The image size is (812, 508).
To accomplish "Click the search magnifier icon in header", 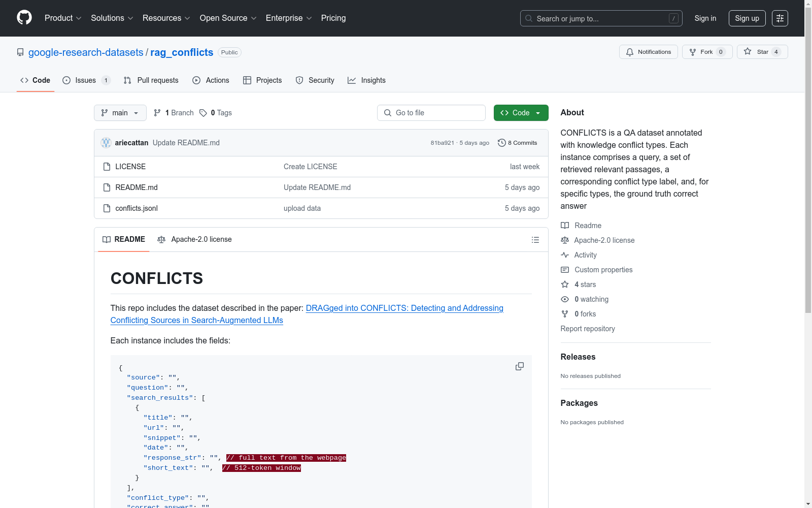I will 529,18.
